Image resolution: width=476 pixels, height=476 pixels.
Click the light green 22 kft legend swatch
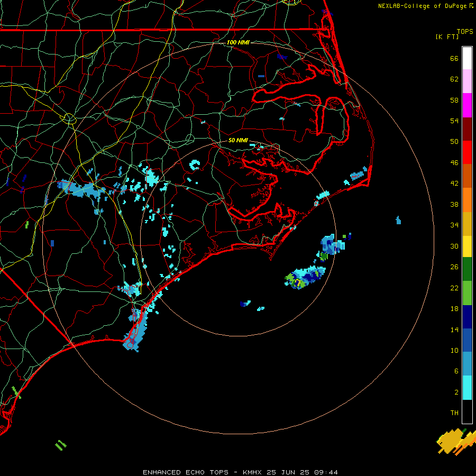point(467,293)
